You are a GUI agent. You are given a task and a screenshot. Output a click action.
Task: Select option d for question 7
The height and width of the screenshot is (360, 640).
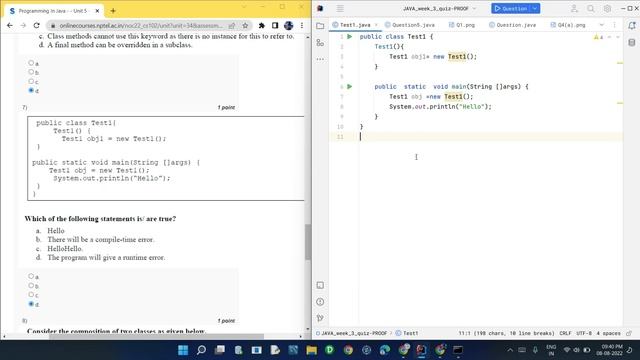[31, 304]
